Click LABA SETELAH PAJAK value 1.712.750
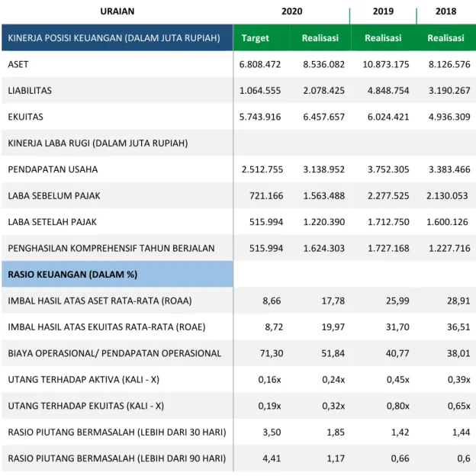 [x=388, y=222]
